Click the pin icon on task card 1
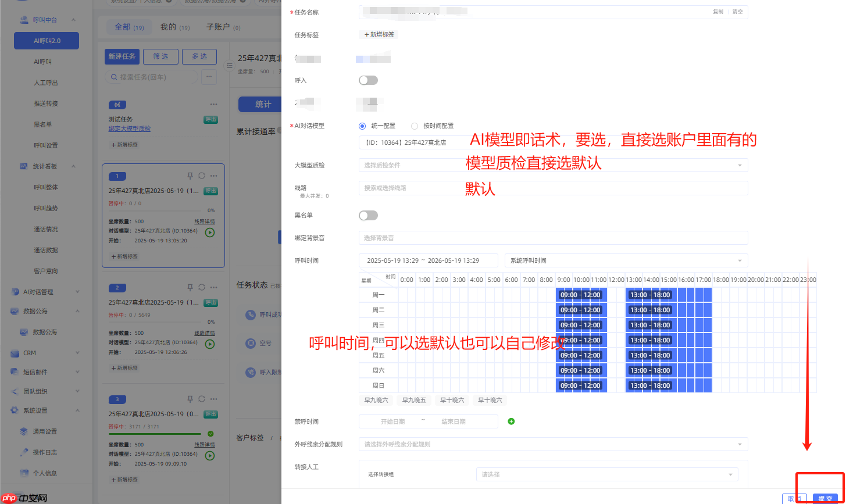 click(190, 176)
